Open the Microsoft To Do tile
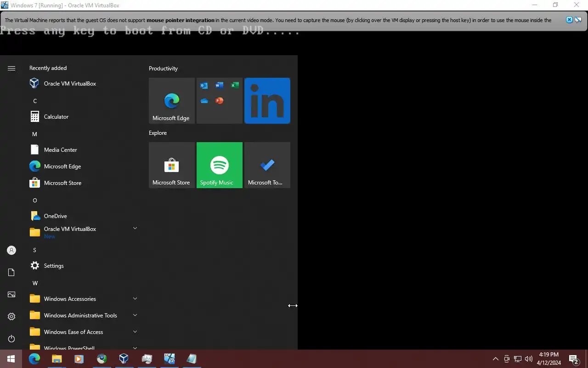 pyautogui.click(x=267, y=165)
